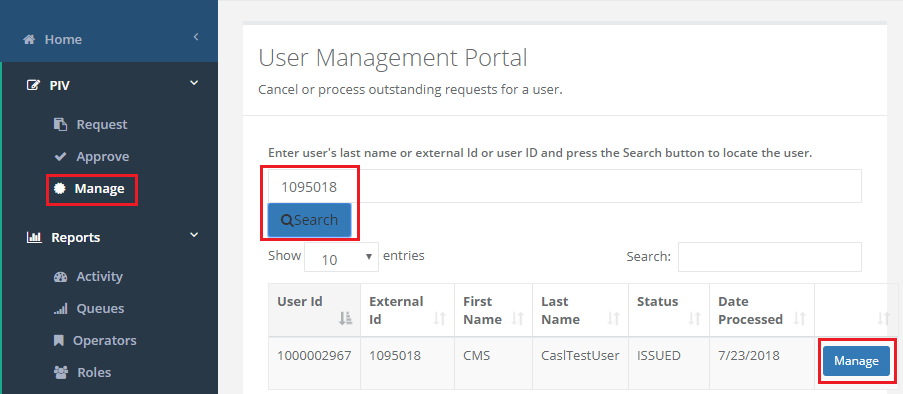Click the Manage certificate icon in sidebar
Viewport: 903px width, 394px height.
click(59, 188)
